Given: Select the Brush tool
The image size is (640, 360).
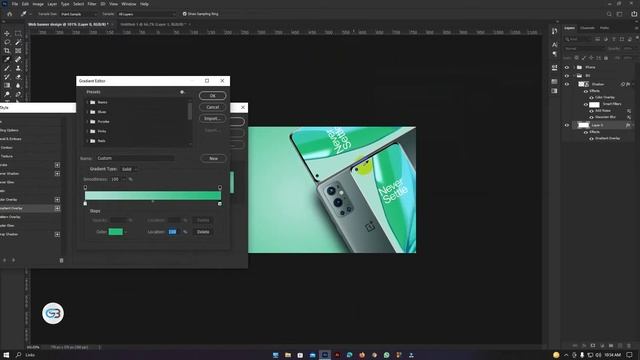Looking at the screenshot, I should coord(7,68).
